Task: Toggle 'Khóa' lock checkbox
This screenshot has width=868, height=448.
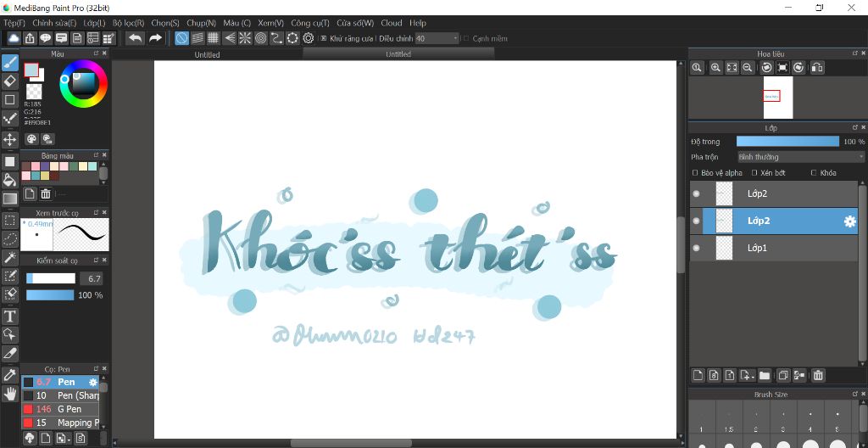Action: (814, 173)
